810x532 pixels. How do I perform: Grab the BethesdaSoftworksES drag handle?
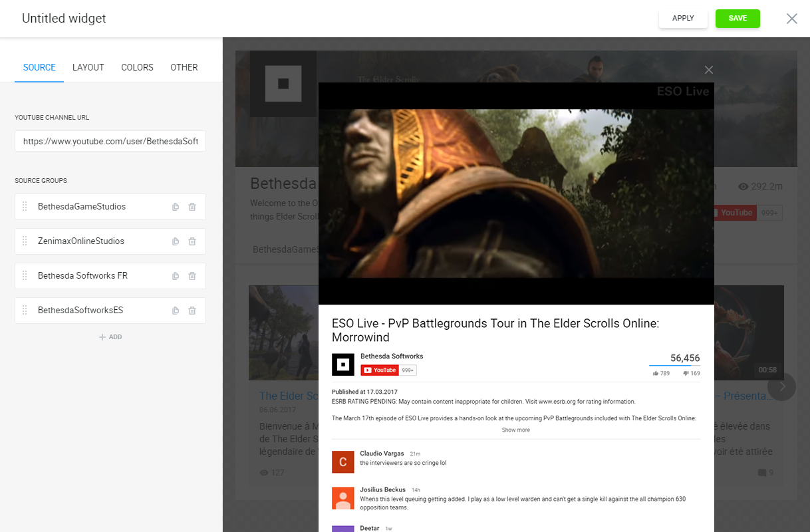(x=25, y=311)
